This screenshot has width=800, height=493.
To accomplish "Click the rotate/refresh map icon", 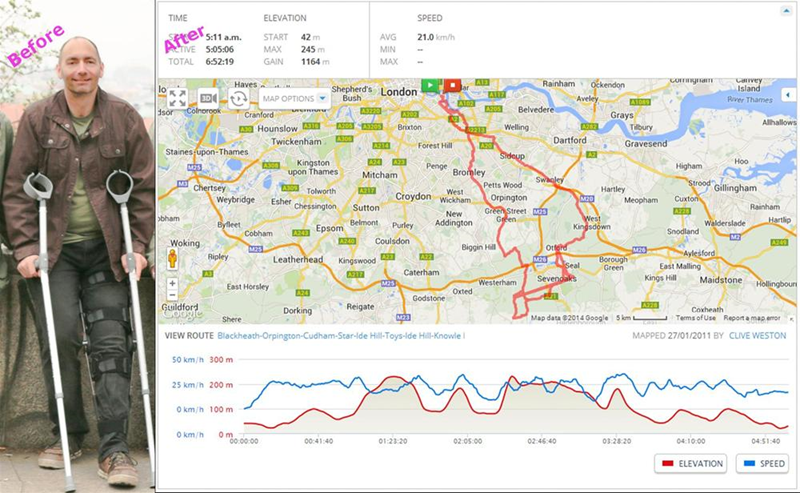I will (238, 98).
